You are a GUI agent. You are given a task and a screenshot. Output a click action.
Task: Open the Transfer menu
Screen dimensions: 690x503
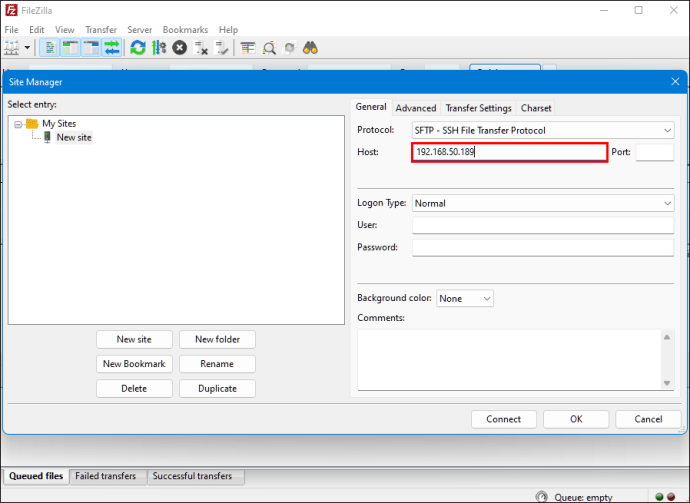click(101, 29)
